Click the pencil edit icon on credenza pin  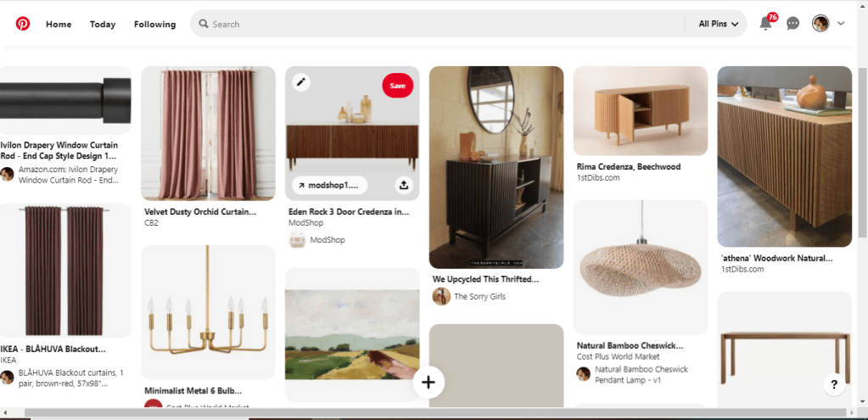301,82
